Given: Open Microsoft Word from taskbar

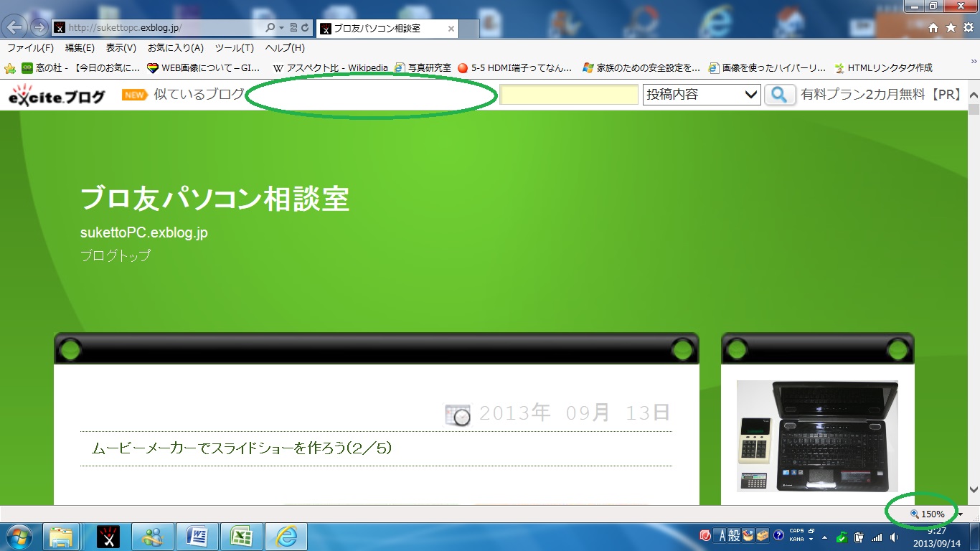Looking at the screenshot, I should 197,537.
